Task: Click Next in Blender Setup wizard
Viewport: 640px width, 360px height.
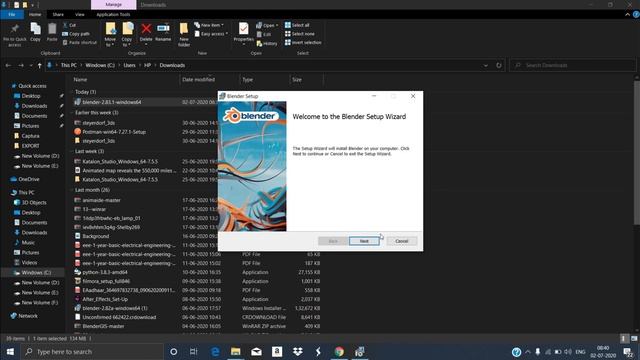Action: pos(364,241)
